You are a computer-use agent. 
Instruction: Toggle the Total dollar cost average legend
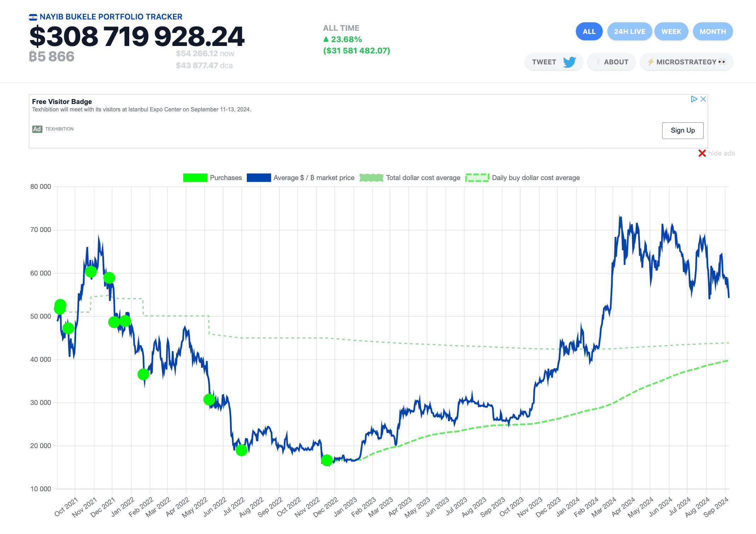pyautogui.click(x=410, y=178)
